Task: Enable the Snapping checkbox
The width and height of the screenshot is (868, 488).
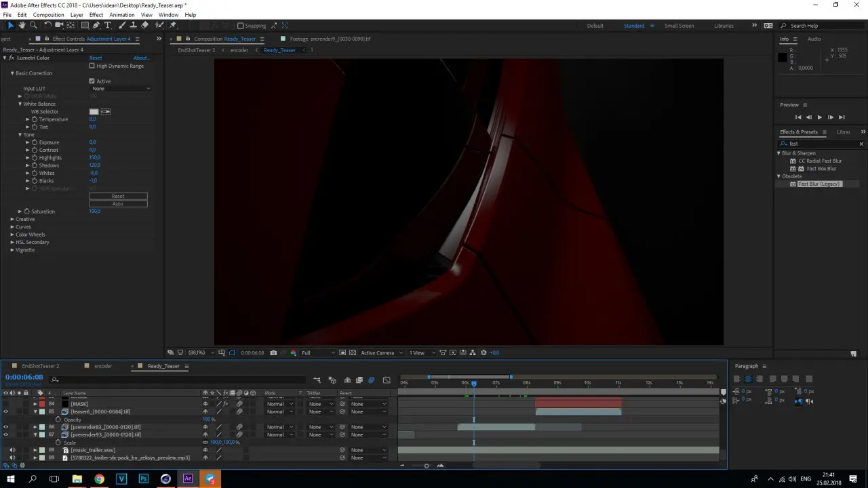Action: click(x=240, y=26)
